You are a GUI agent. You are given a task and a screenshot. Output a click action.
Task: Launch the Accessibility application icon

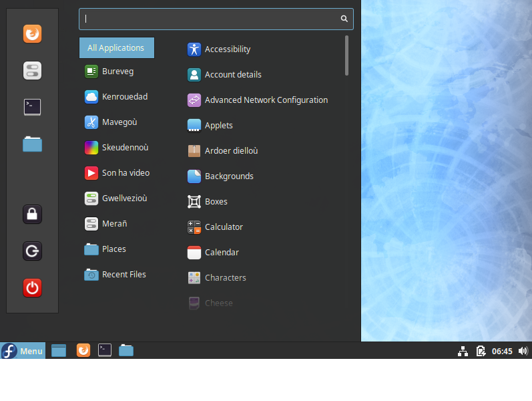pyautogui.click(x=194, y=49)
